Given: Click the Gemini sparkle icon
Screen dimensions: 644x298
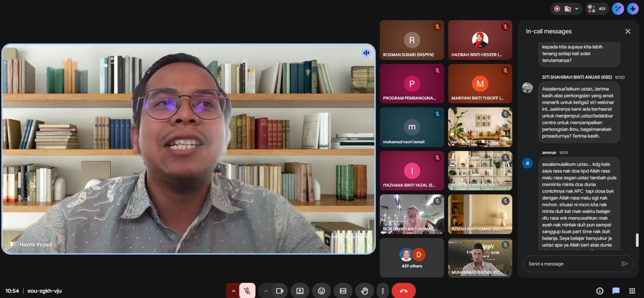Looking at the screenshot, I should point(633,9).
